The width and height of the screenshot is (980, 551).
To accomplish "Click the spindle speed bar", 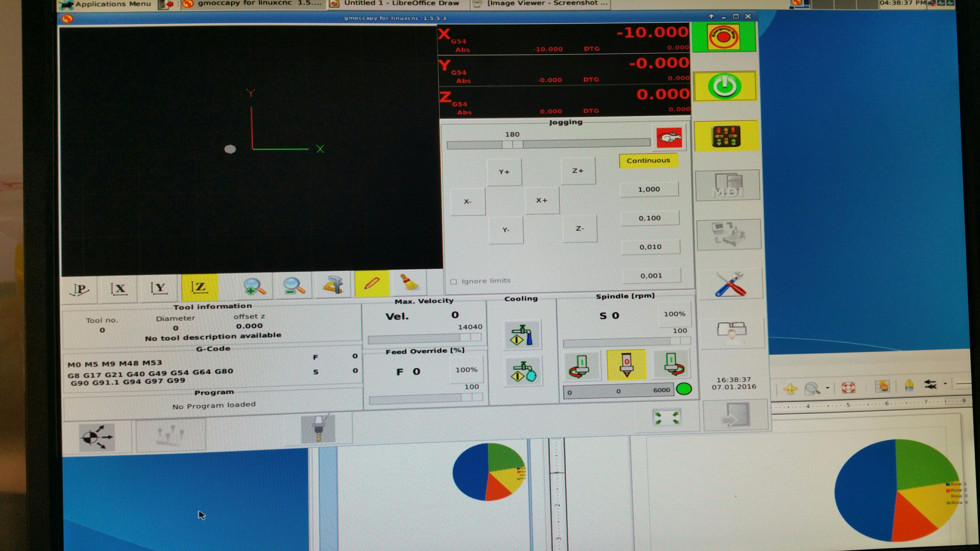I will tap(619, 391).
